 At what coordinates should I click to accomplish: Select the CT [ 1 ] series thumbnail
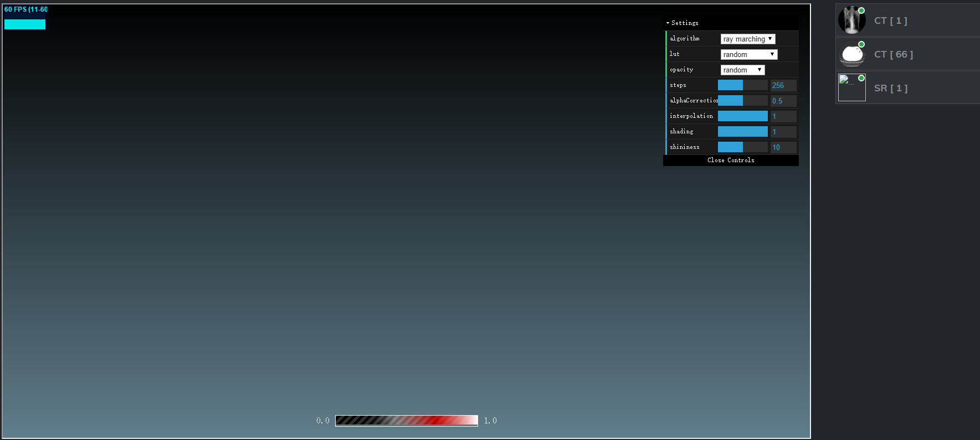[851, 20]
